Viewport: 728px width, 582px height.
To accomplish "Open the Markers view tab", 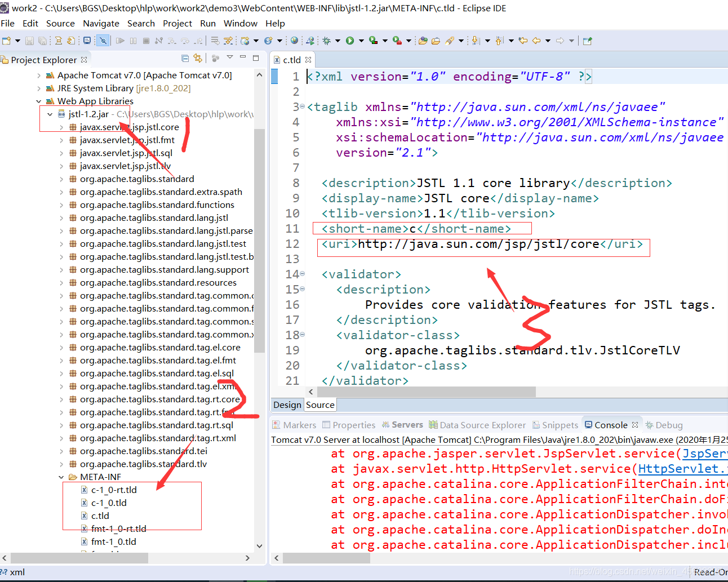I will [294, 425].
